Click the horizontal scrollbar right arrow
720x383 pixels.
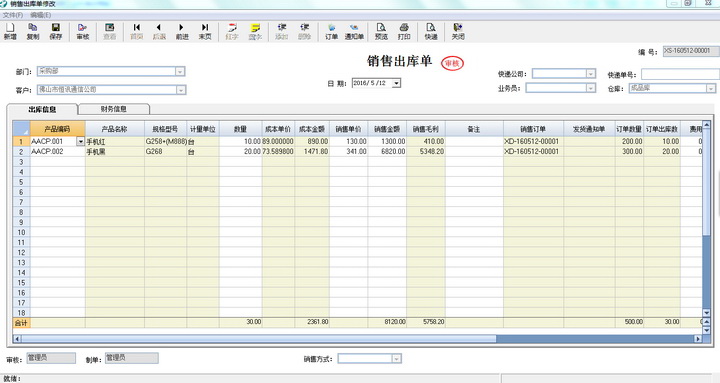click(x=698, y=339)
